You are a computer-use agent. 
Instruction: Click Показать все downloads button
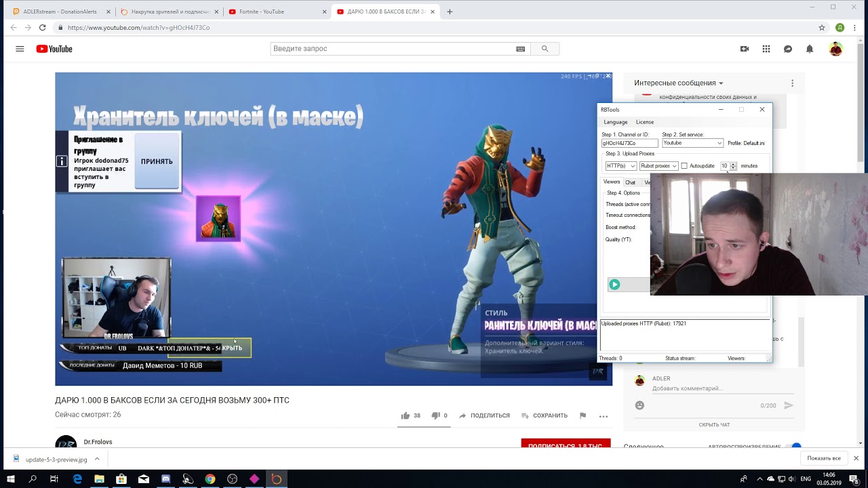coord(824,459)
